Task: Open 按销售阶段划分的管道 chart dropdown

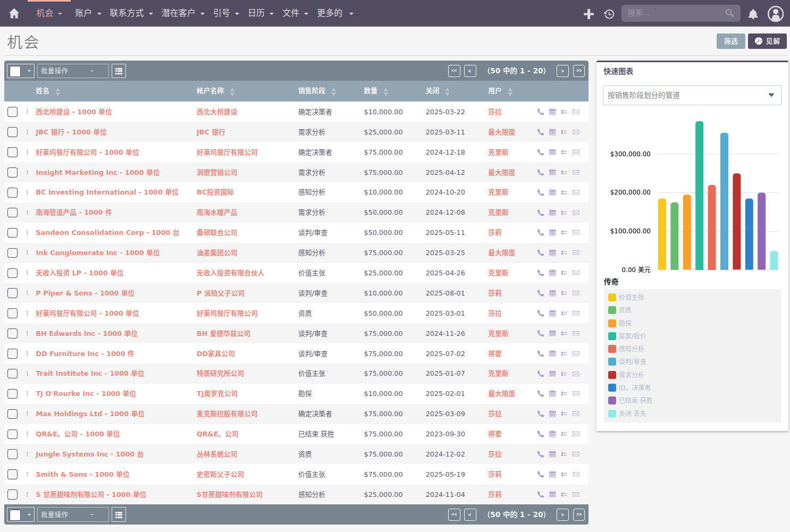Action: pyautogui.click(x=692, y=95)
